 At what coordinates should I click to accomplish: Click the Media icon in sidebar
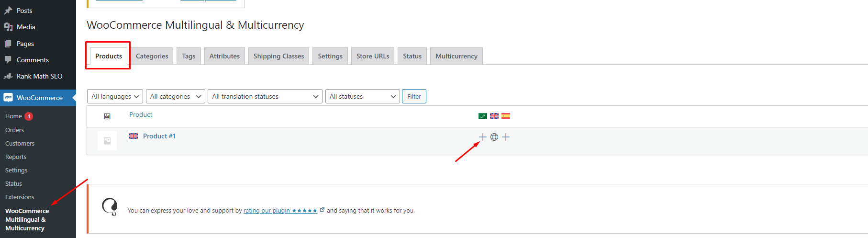coord(8,27)
